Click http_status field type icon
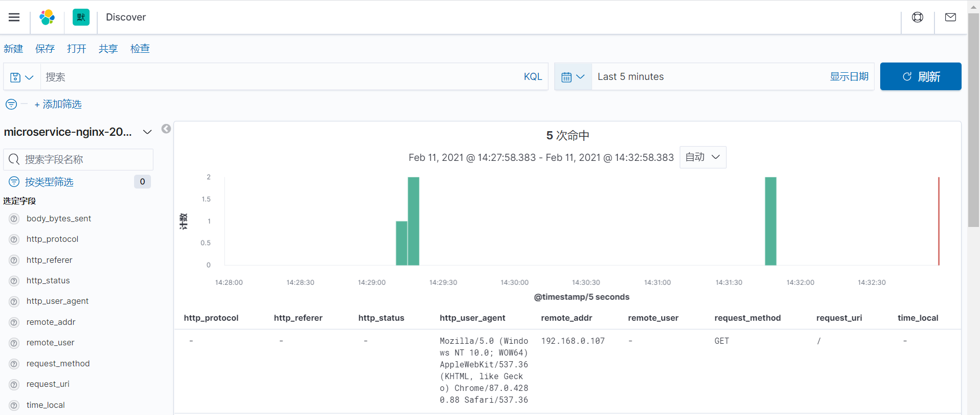 pyautogui.click(x=14, y=281)
